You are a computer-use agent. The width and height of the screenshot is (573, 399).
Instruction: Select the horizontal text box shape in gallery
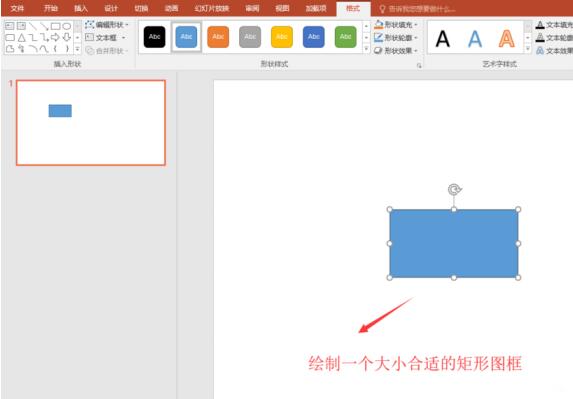[10, 26]
